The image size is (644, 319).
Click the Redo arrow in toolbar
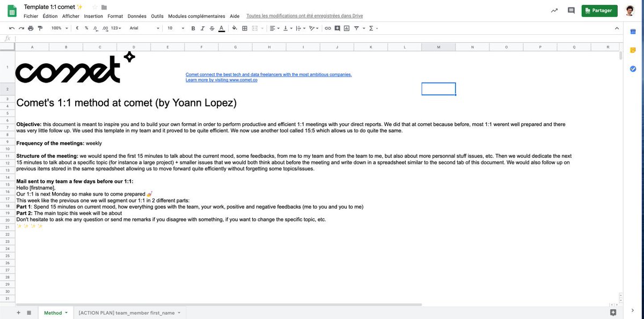(x=21, y=28)
